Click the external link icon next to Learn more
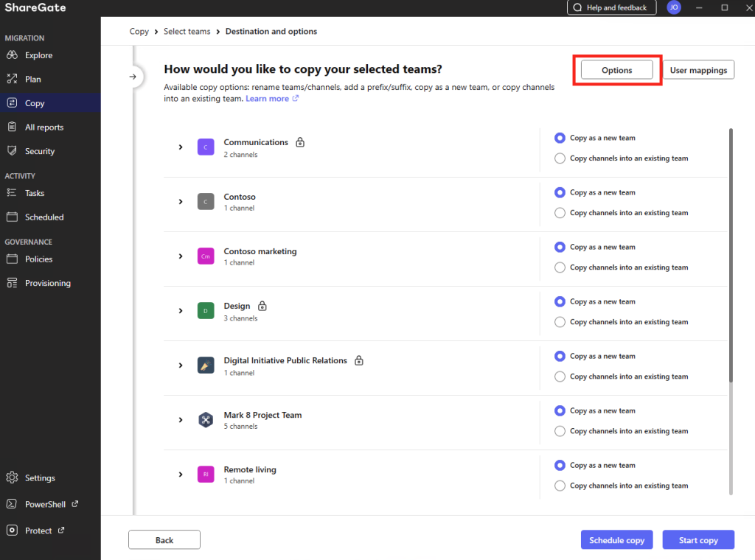Viewport: 755px width, 560px height. [296, 98]
